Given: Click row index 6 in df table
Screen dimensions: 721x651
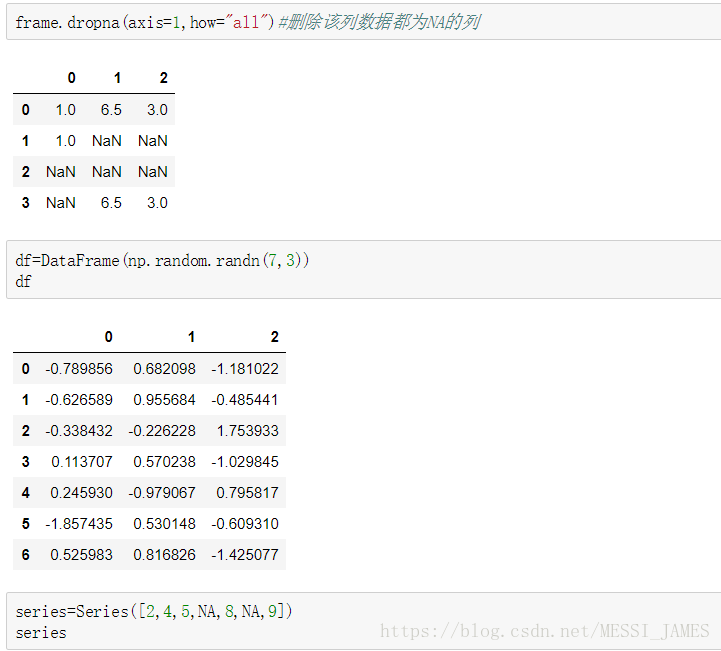Looking at the screenshot, I should point(26,555).
